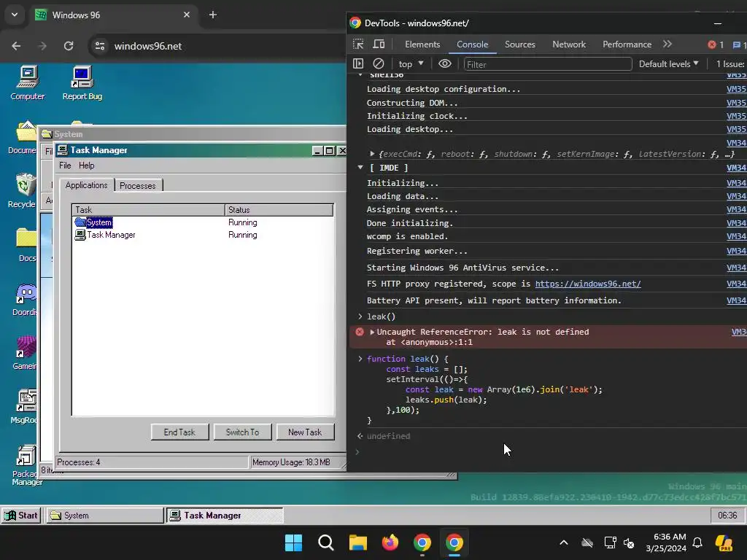Click the Filter field in the console

click(x=548, y=64)
